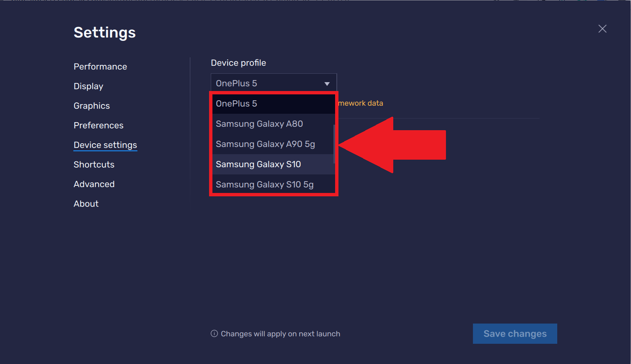Screen dimensions: 631x364
Task: Select Samsung Galaxy A90 5g profile
Action: tap(274, 144)
